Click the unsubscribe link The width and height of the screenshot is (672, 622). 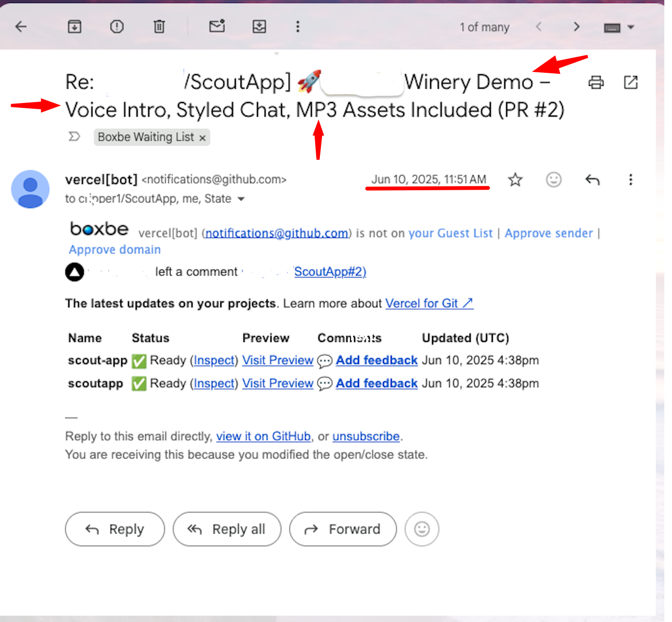[366, 437]
